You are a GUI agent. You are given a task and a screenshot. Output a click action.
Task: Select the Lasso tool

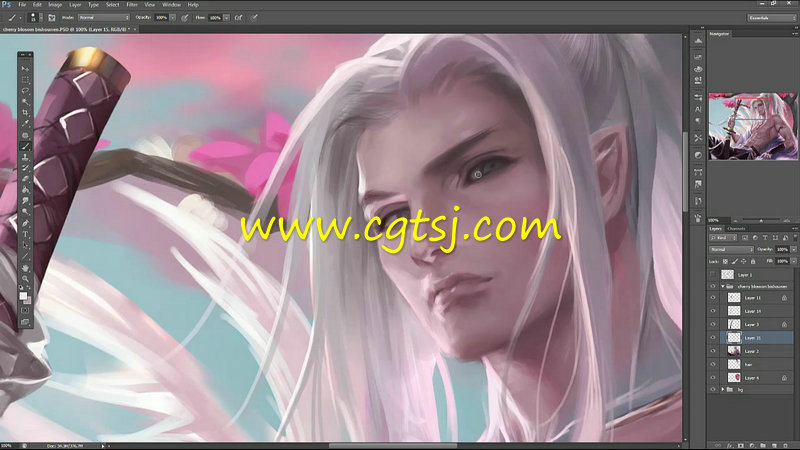[25, 91]
